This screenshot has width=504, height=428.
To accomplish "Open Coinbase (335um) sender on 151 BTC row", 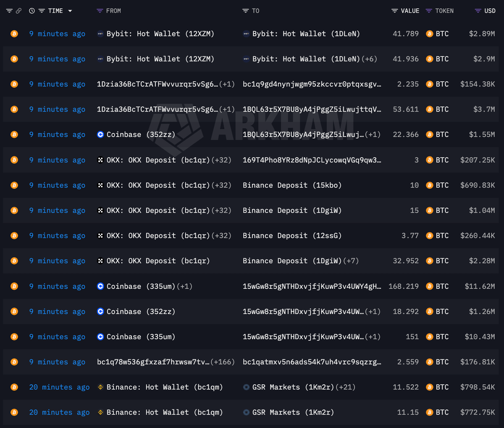I will click(x=141, y=337).
